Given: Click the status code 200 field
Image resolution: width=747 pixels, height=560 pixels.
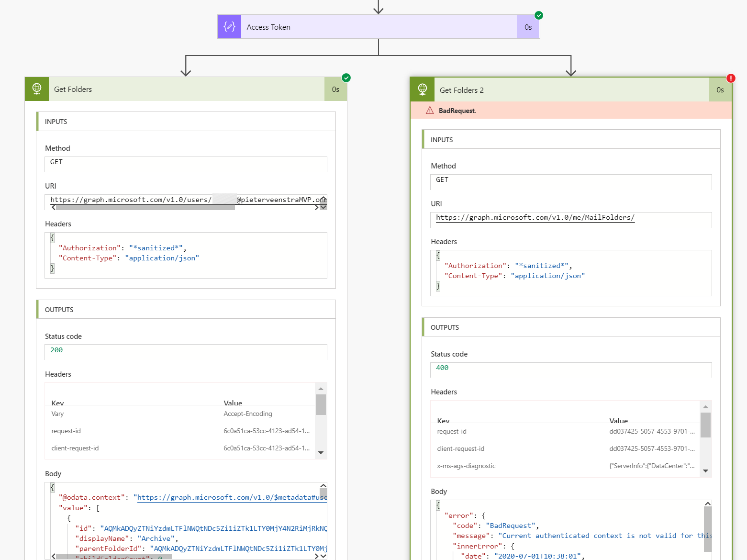Looking at the screenshot, I should 186,352.
